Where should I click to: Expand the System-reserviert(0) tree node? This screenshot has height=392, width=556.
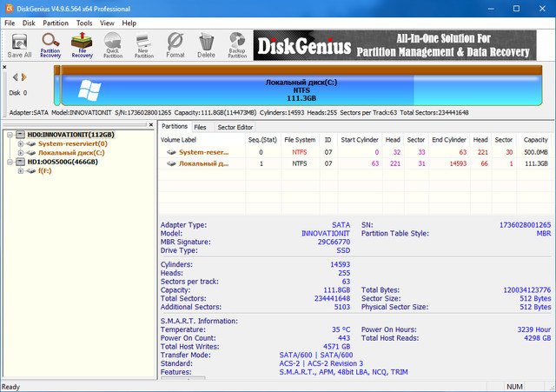(x=21, y=143)
